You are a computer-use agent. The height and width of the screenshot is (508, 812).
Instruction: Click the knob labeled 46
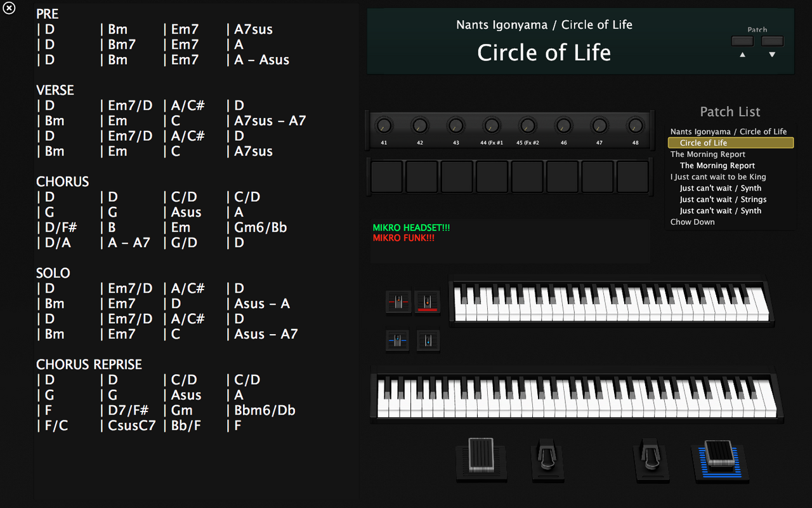pyautogui.click(x=563, y=125)
